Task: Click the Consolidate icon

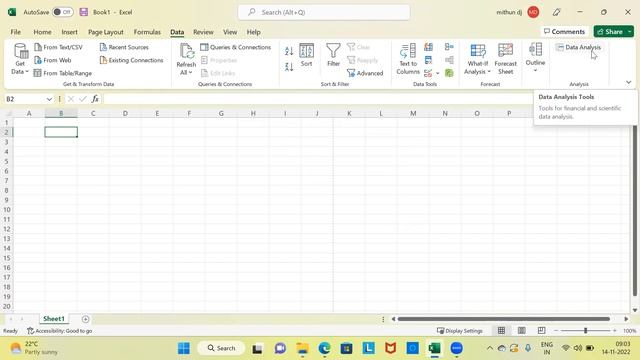Action: 449,47
